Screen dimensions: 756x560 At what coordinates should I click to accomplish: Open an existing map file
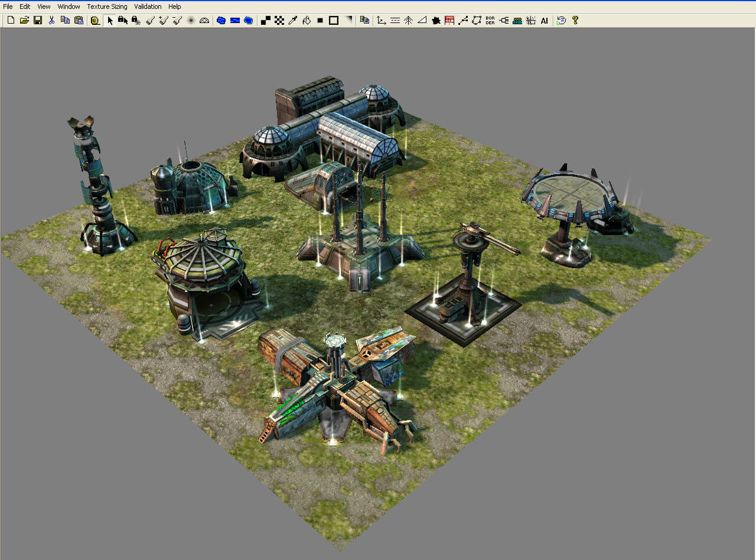[x=24, y=19]
